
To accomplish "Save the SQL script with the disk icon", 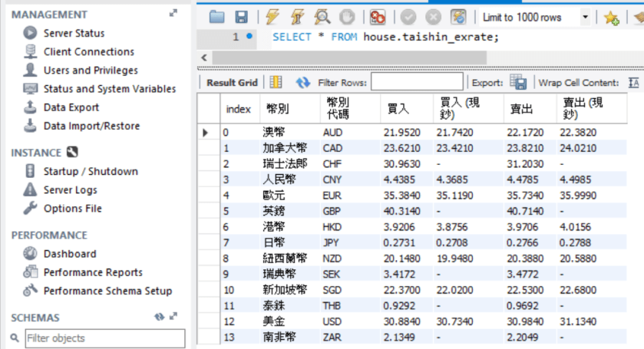I will pyautogui.click(x=241, y=17).
